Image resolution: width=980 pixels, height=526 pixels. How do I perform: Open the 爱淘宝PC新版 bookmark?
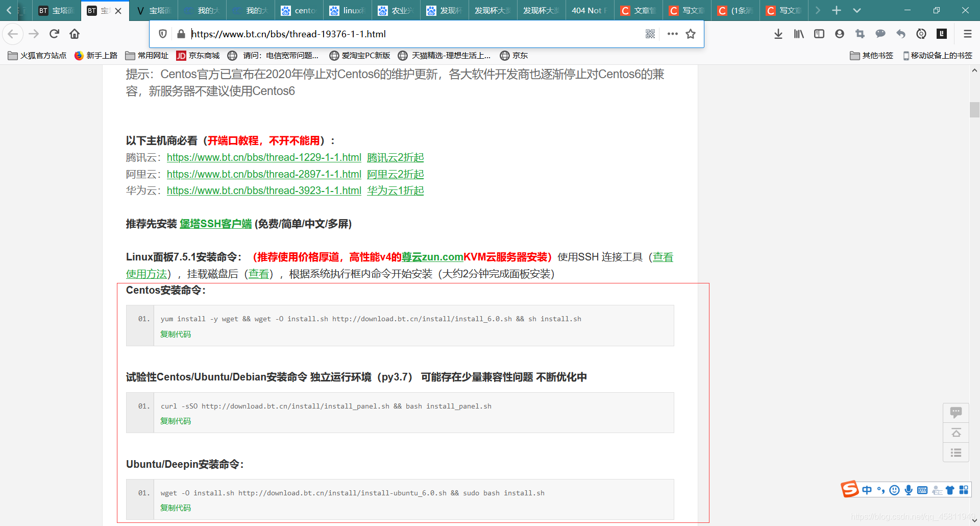[x=360, y=55]
